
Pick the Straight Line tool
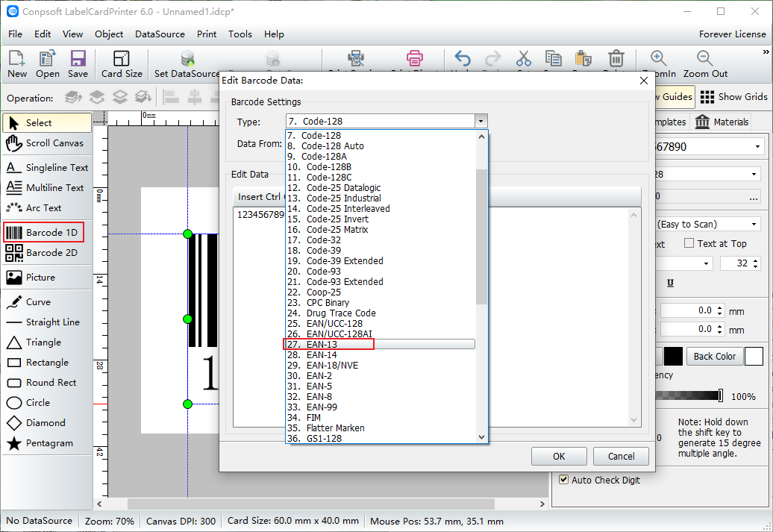47,322
